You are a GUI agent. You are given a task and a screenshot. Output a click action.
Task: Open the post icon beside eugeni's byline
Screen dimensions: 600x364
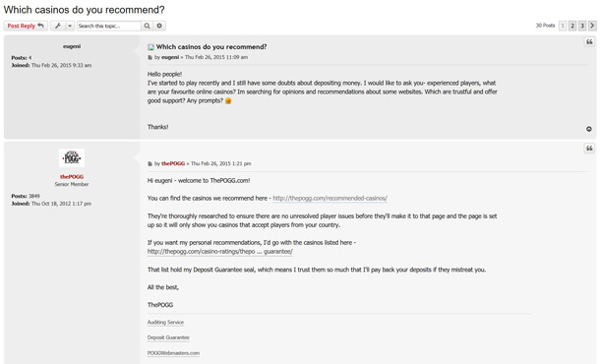(x=150, y=57)
